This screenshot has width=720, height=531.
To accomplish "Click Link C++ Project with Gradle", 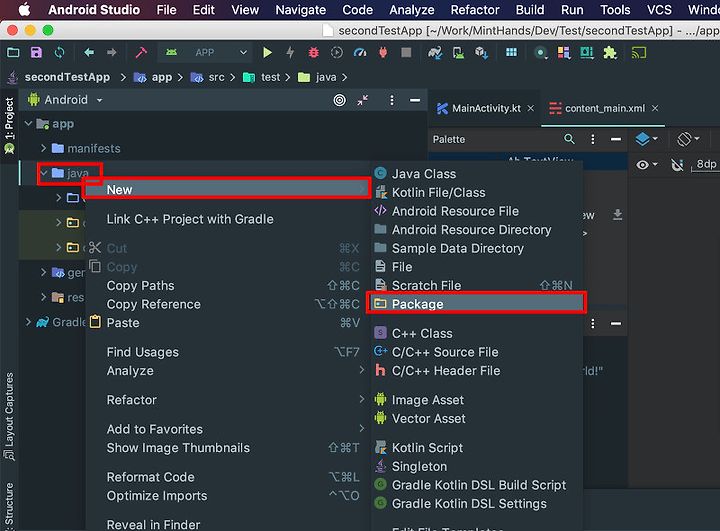I will tap(227, 219).
